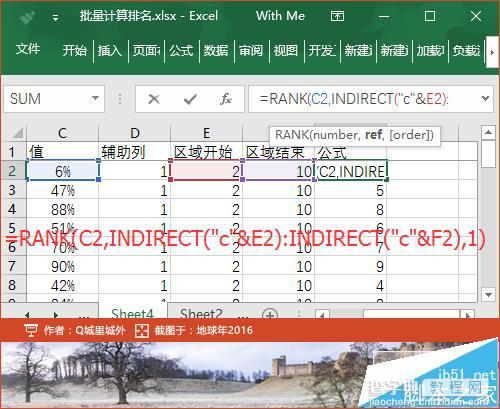The width and height of the screenshot is (500, 409).
Task: Switch to the 视图 tab
Action: 286,51
